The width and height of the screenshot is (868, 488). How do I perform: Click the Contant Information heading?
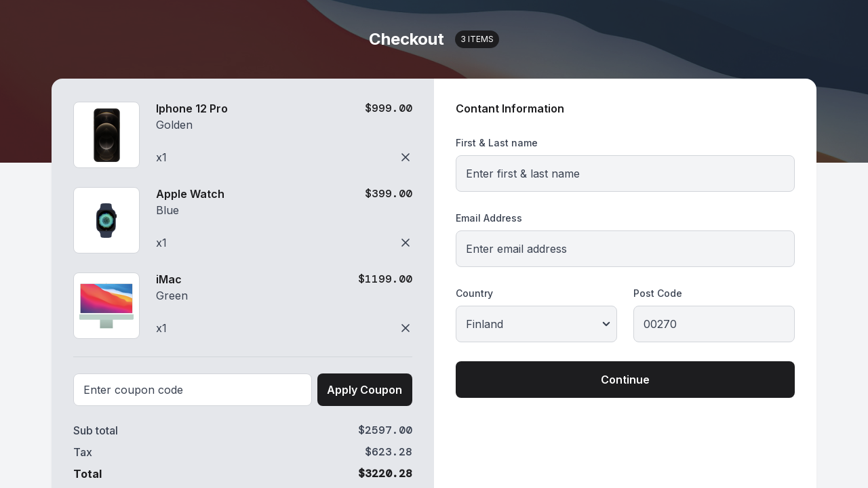coord(510,108)
